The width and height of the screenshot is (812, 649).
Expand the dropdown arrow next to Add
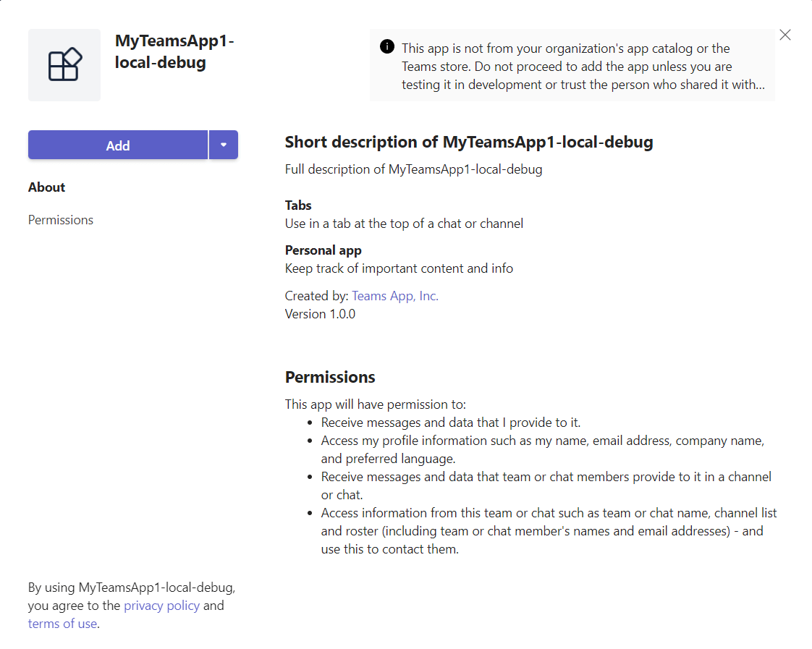coord(224,145)
